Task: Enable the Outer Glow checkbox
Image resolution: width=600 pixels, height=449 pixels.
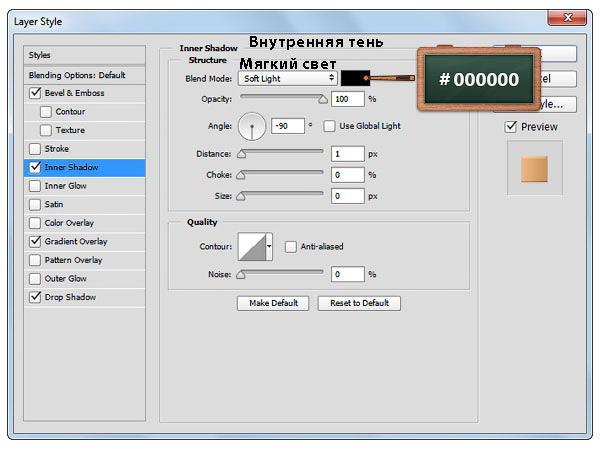Action: point(35,279)
